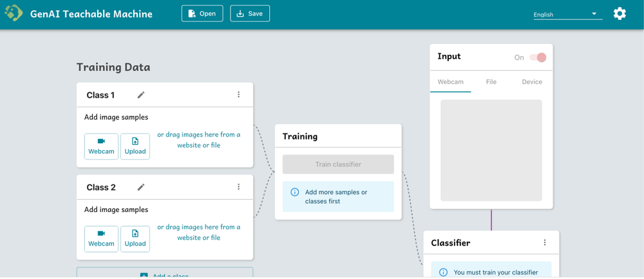Click 'Add image samples' label in Class 1
This screenshot has width=644, height=279.
pos(116,117)
